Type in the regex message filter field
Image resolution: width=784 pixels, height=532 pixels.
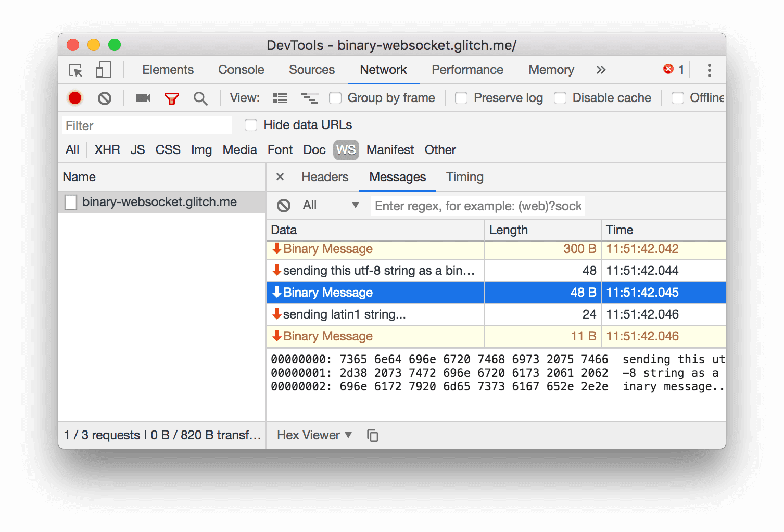[x=477, y=205]
